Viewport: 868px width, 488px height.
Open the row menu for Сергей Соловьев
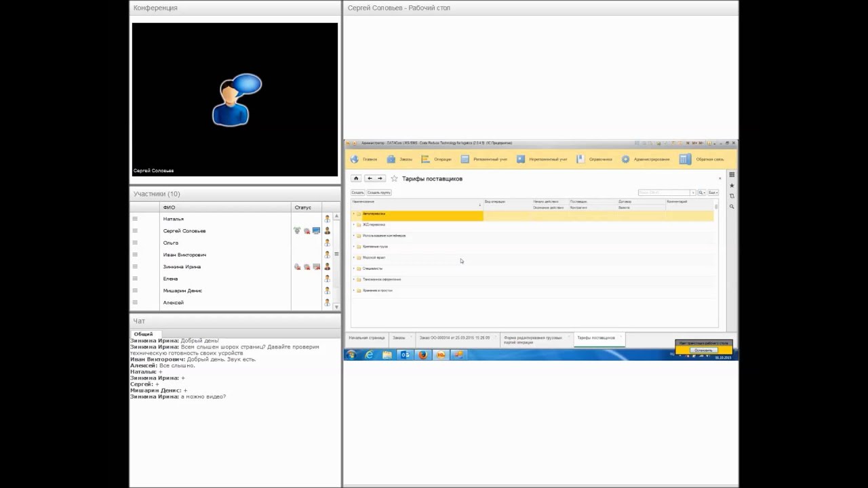tap(135, 230)
